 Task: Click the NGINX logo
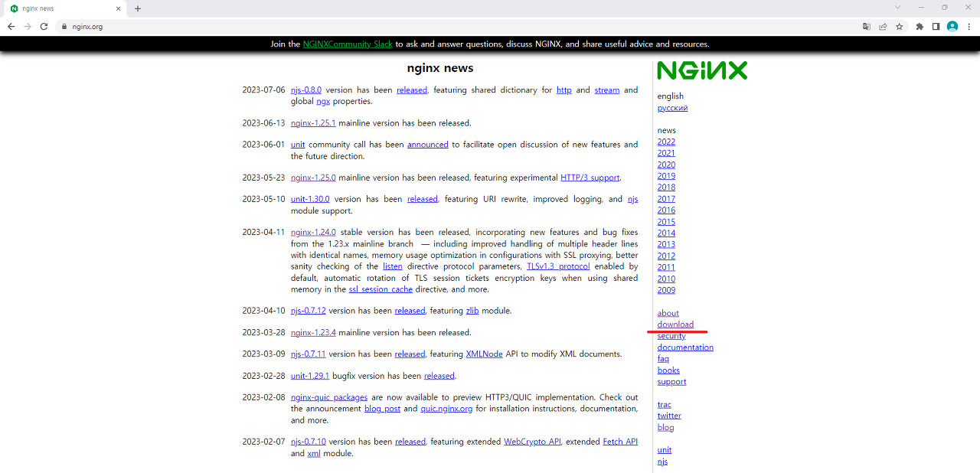[701, 70]
